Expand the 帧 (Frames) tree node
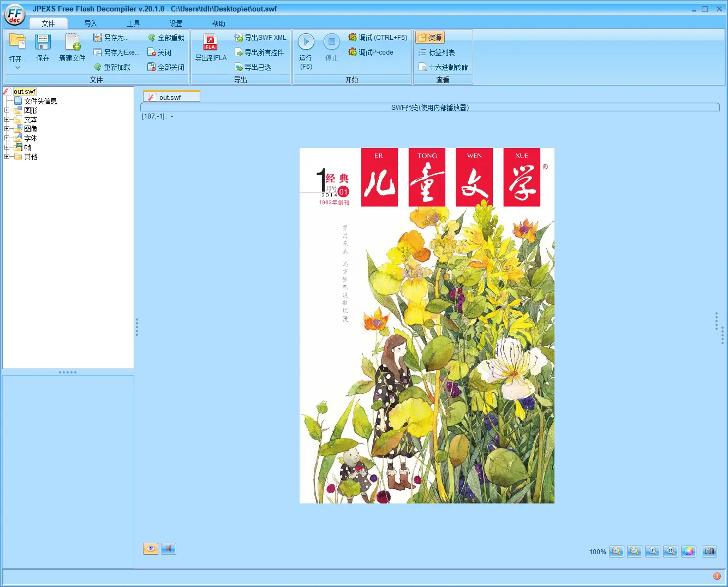Image resolution: width=728 pixels, height=587 pixels. [x=7, y=147]
